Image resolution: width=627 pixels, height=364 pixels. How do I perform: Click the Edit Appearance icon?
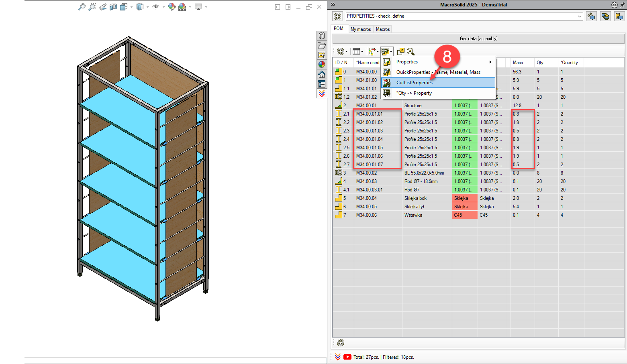pyautogui.click(x=172, y=7)
